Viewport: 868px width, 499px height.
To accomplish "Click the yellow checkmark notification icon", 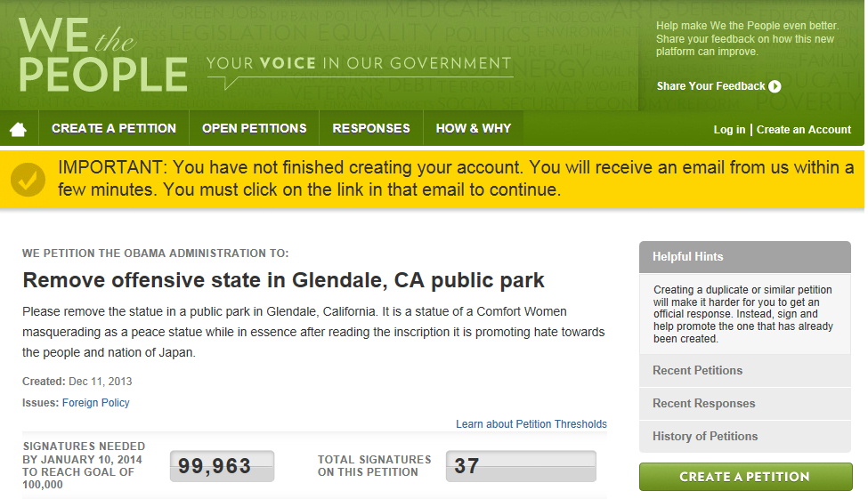I will tap(28, 180).
